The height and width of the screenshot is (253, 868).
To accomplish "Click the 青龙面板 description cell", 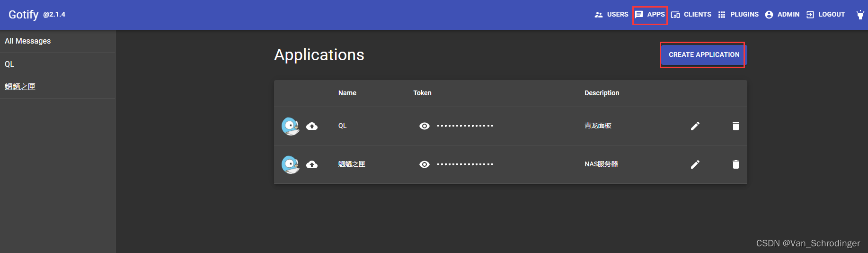I will pyautogui.click(x=598, y=126).
